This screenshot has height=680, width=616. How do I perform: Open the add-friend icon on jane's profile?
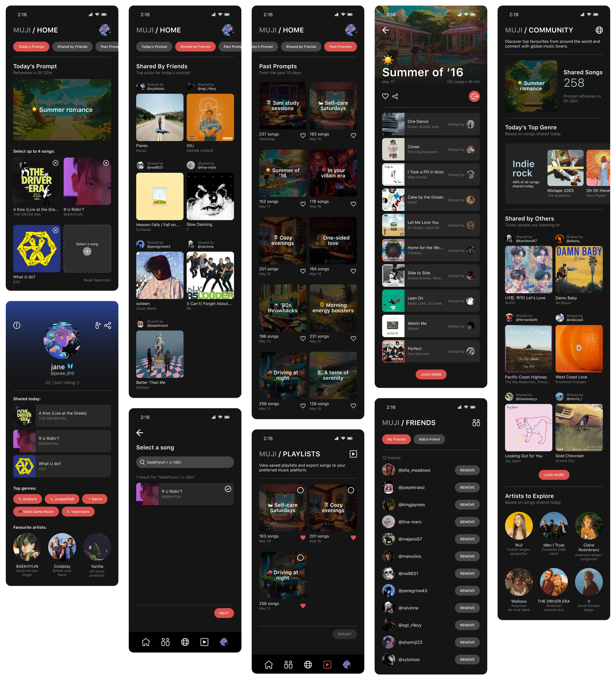coord(98,326)
